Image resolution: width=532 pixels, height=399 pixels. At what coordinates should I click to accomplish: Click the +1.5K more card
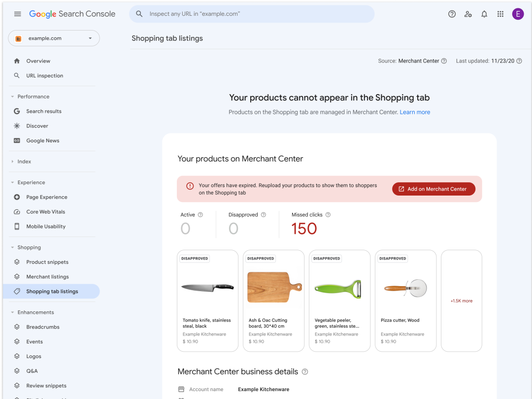pos(462,301)
